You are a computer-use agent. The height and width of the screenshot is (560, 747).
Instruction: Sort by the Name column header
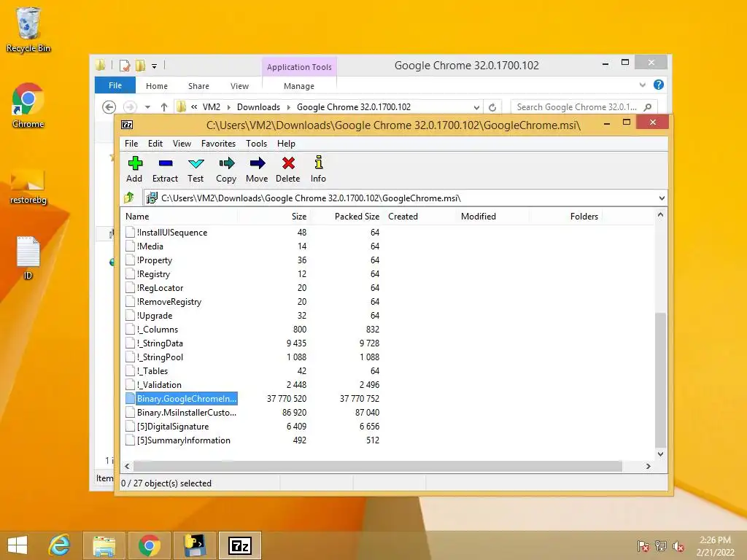pyautogui.click(x=179, y=216)
